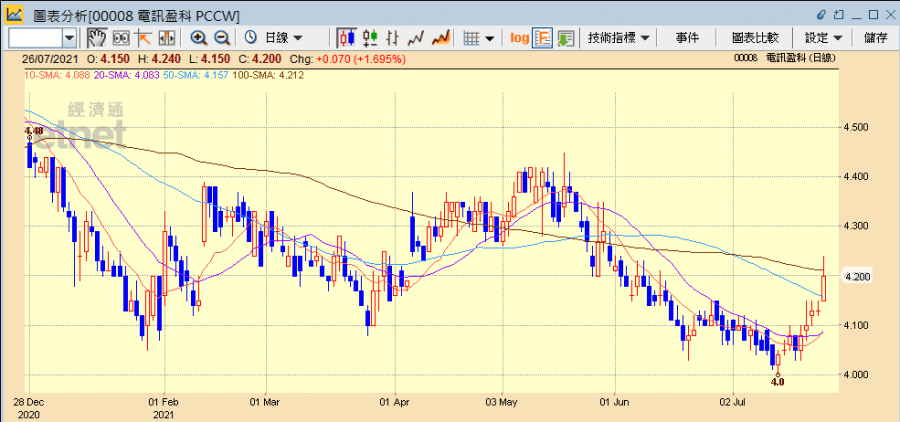Toggle log scale on the chart
900x422 pixels.
(519, 37)
